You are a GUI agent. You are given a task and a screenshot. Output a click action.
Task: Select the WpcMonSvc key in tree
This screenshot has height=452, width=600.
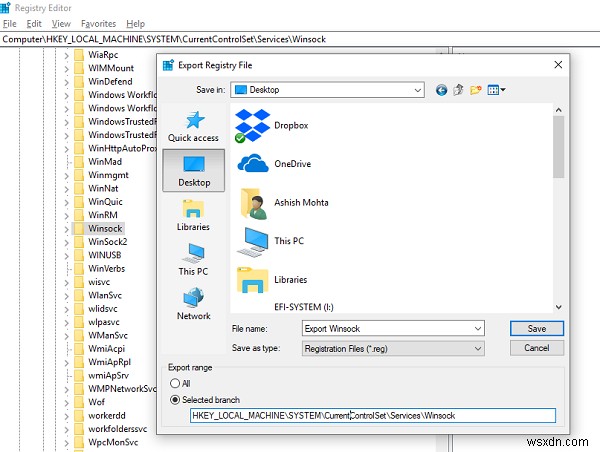pyautogui.click(x=113, y=442)
